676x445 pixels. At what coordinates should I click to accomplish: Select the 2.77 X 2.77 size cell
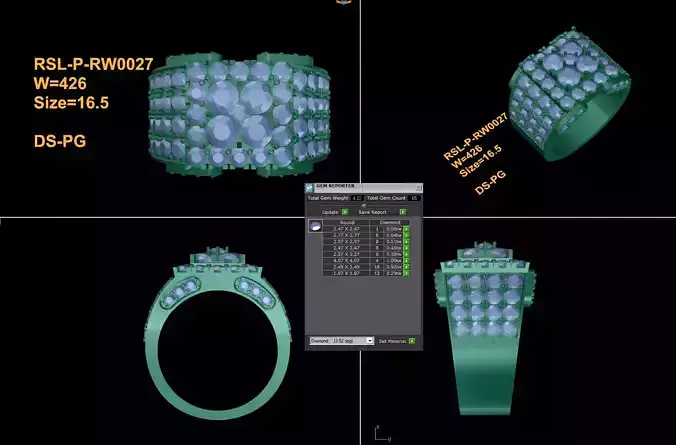[346, 235]
